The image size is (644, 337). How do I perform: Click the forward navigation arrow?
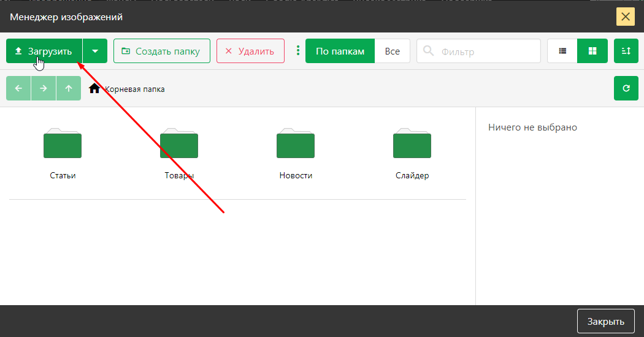pos(44,88)
